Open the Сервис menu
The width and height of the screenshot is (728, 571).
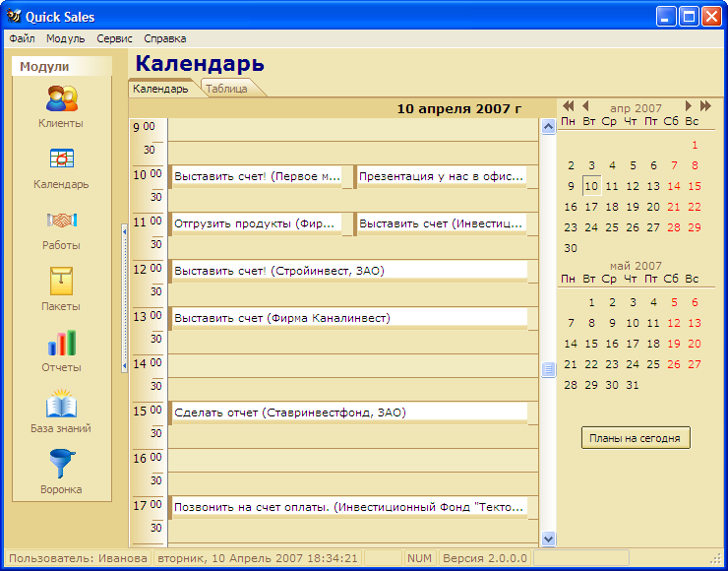pos(114,38)
